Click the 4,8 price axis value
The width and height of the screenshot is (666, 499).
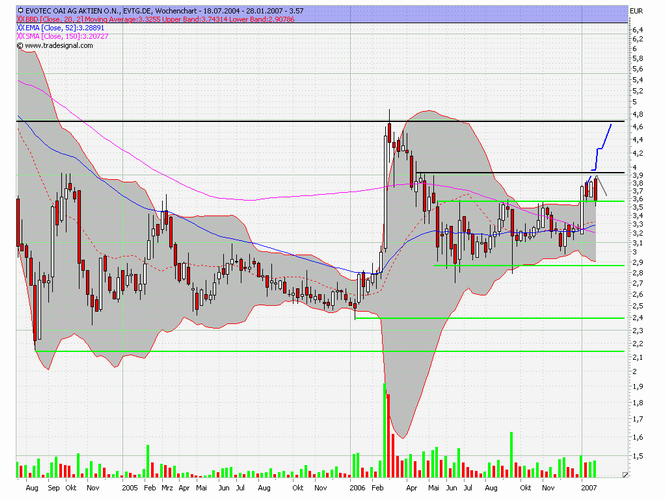[x=637, y=114]
